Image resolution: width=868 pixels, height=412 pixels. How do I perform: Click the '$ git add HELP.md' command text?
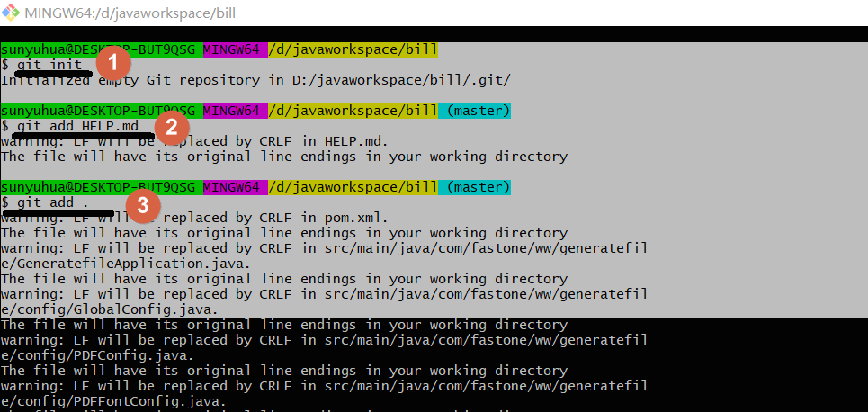[x=70, y=126]
